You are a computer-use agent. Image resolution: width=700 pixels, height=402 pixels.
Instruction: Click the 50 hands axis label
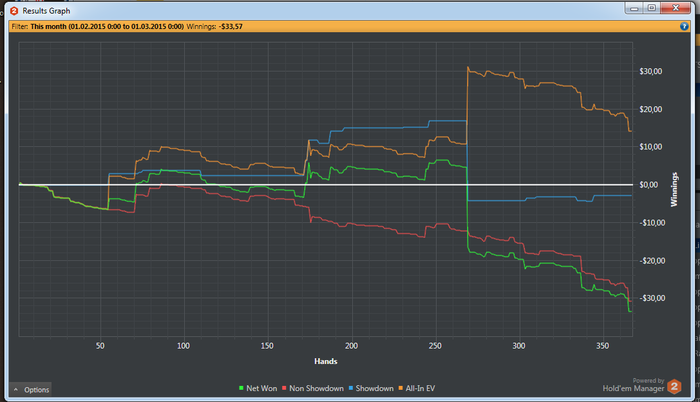[x=100, y=346]
